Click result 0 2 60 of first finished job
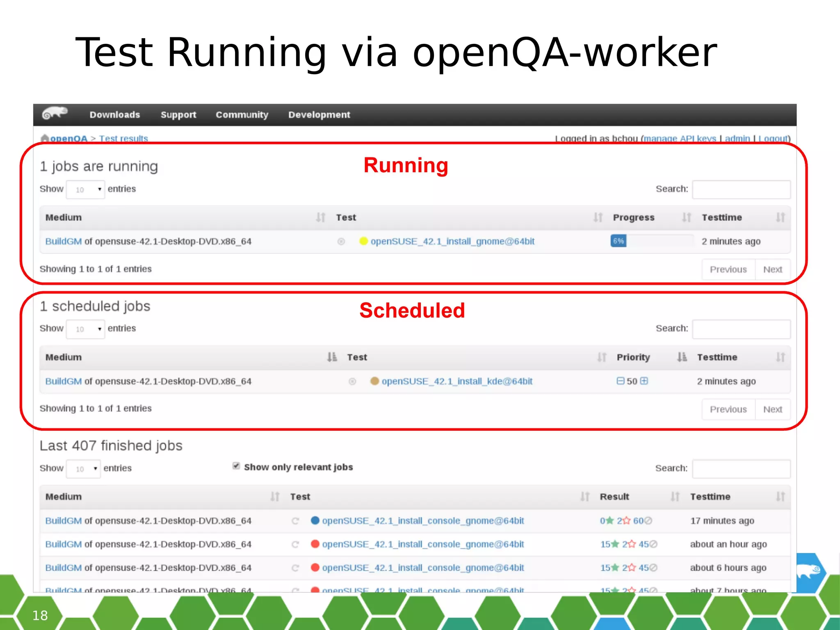This screenshot has height=630, width=840. tap(626, 521)
